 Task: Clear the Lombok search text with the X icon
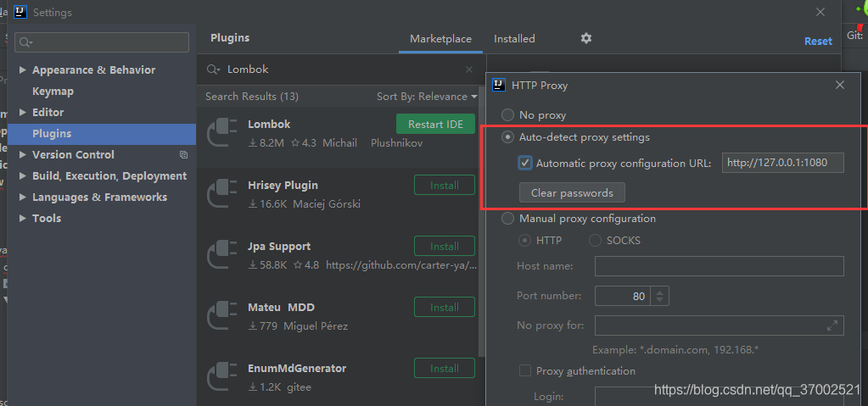click(x=469, y=70)
